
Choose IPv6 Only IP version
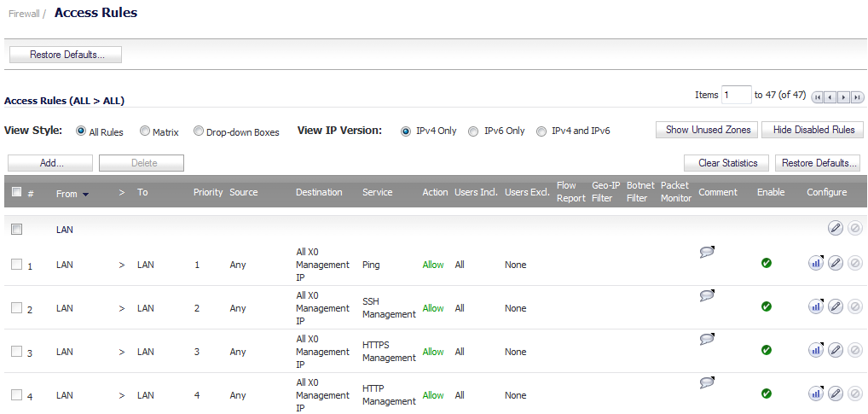pyautogui.click(x=473, y=131)
